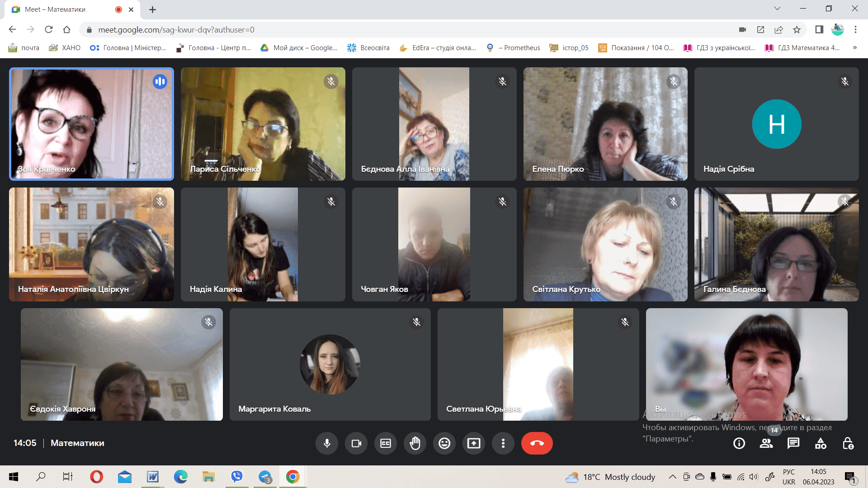868x488 pixels.
Task: Open Telegram from taskbar
Action: (x=265, y=477)
